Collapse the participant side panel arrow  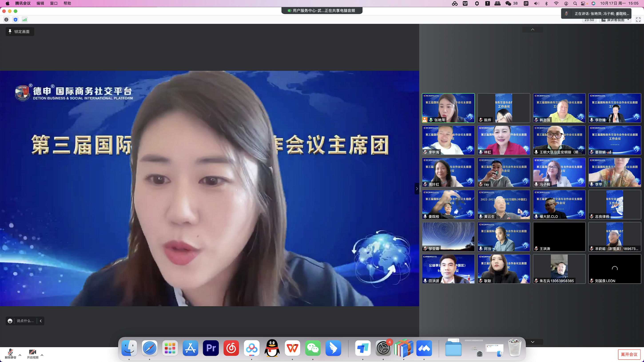[417, 189]
